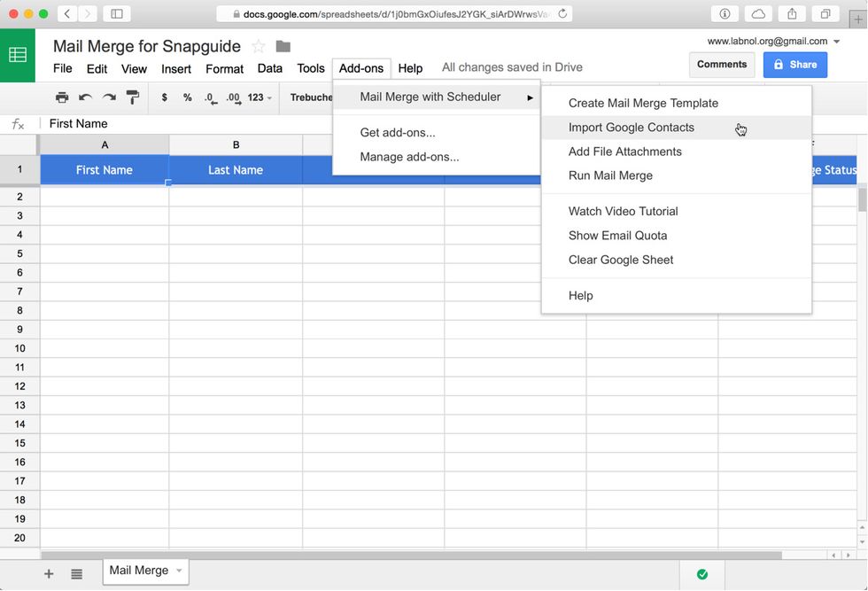This screenshot has height=591, width=868.
Task: Click the green sync status checkmark
Action: [x=701, y=574]
